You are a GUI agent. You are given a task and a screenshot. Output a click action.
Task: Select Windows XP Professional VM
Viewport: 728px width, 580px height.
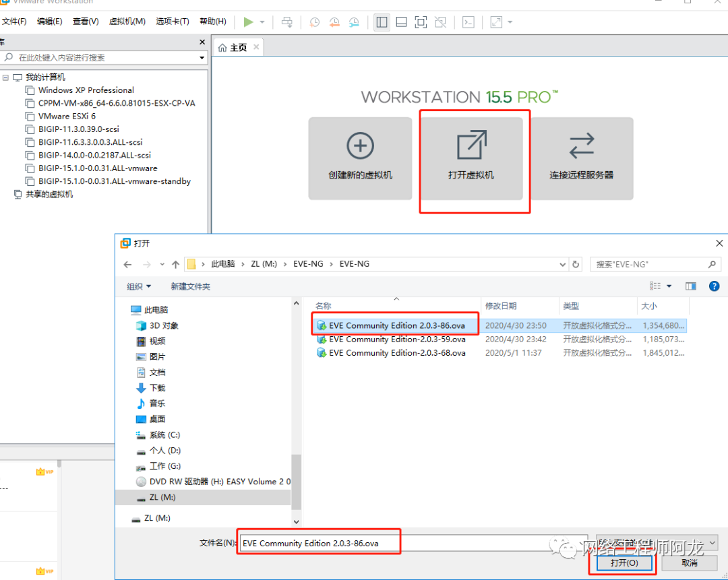(86, 90)
